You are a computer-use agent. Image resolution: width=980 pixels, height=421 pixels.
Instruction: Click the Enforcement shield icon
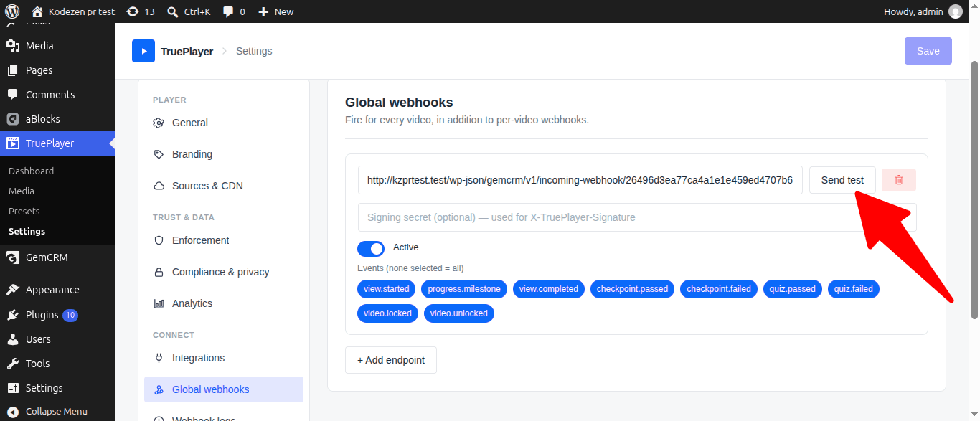coord(159,240)
